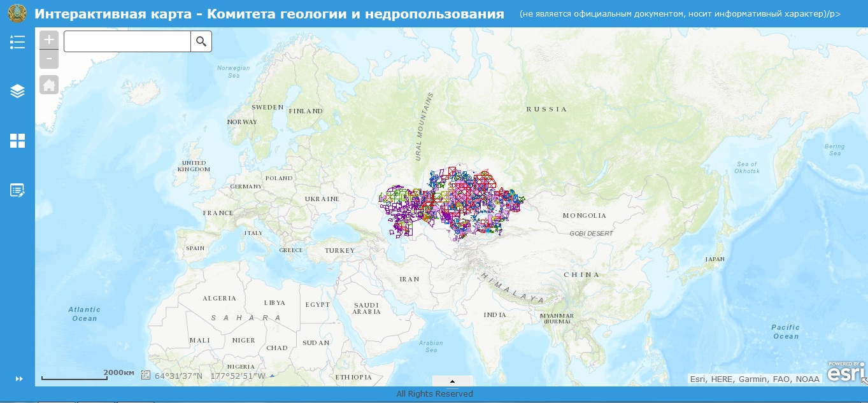Open the coordinate system dropdown arrow
The height and width of the screenshot is (403, 868).
[273, 376]
